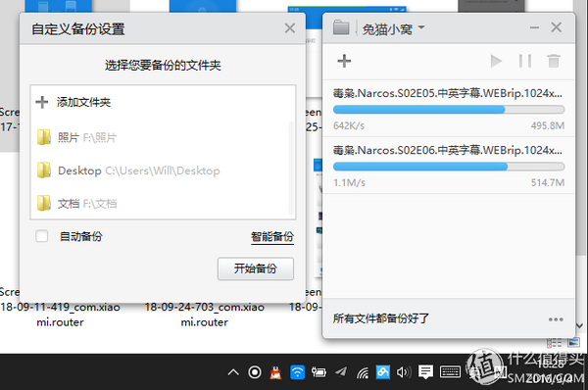This screenshot has width=588, height=390.
Task: Switch to details list view icon
Action: coord(555,342)
